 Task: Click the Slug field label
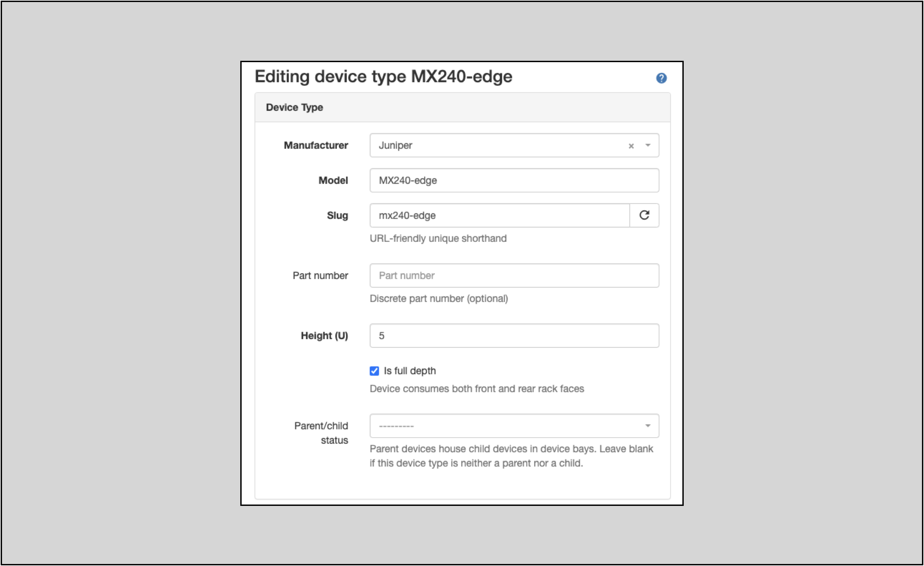(x=337, y=215)
